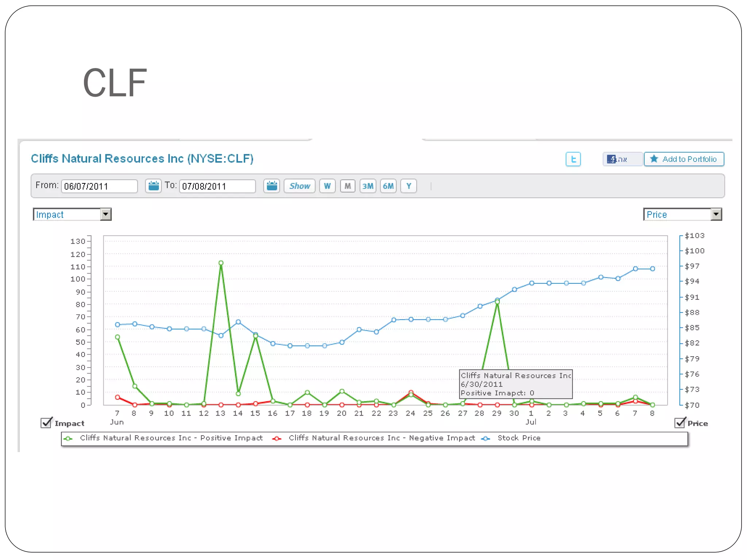
Task: Click the July 8 stock price point
Action: point(653,269)
